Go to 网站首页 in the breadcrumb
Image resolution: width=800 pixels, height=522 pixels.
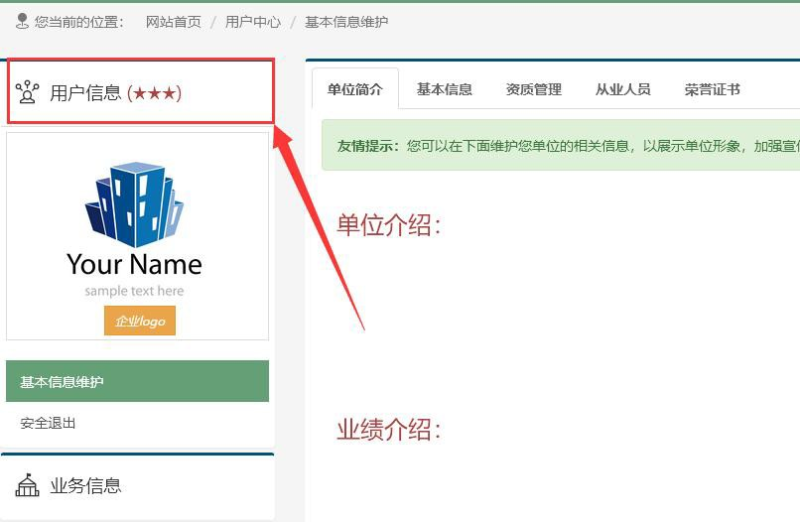[173, 22]
